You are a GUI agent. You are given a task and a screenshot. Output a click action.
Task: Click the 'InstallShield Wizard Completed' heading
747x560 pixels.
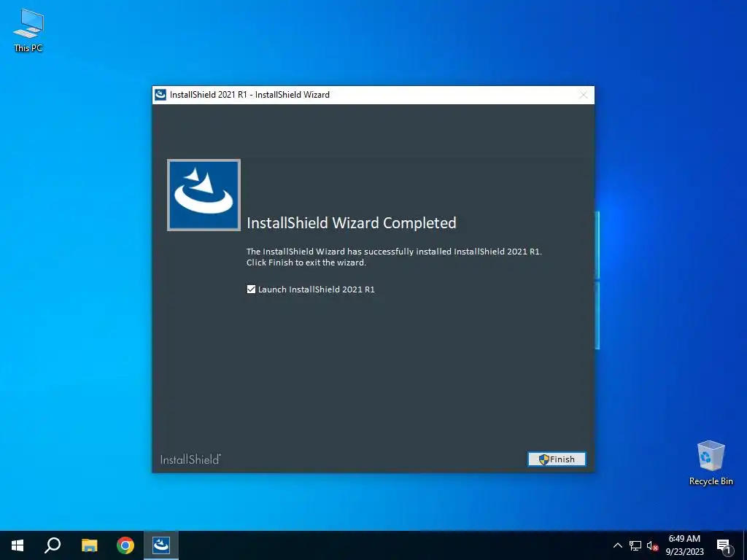[x=351, y=223]
